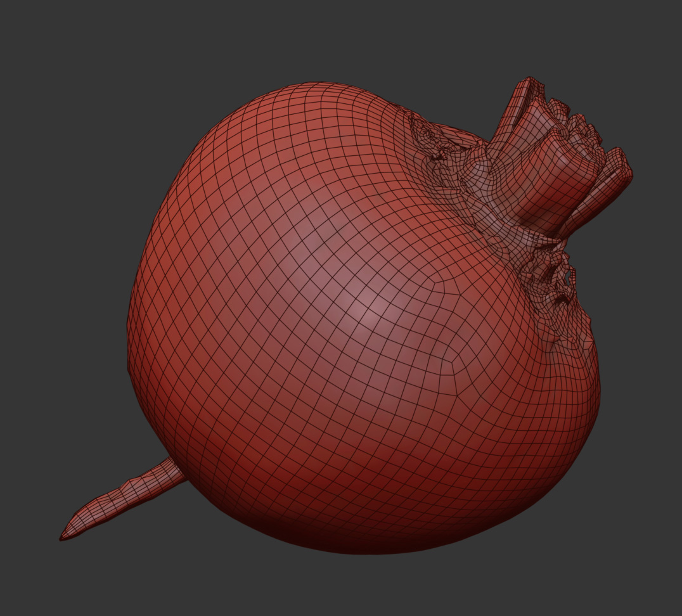Click the middle of the thin root tail
The image size is (682, 616).
[x=120, y=499]
